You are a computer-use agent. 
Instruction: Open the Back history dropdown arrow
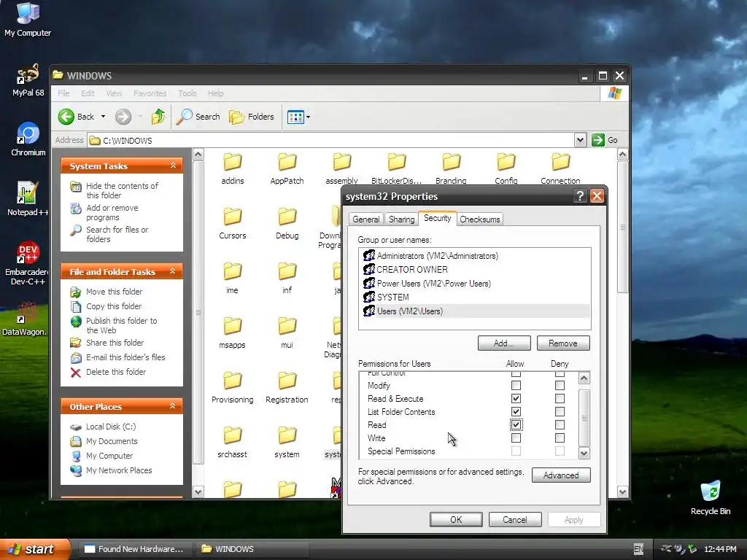[x=103, y=117]
